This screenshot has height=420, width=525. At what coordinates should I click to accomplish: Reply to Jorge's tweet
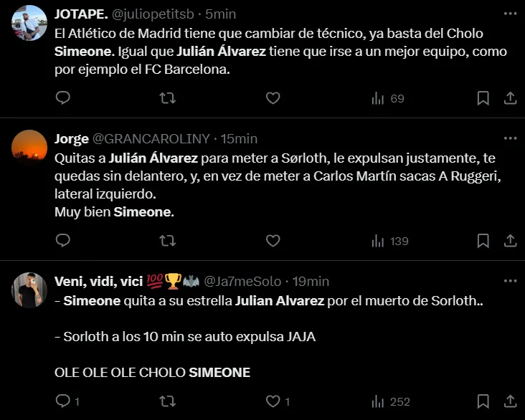(x=63, y=241)
